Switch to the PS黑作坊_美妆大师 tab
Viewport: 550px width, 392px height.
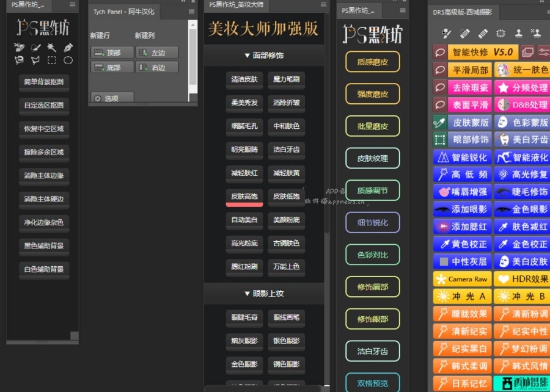pyautogui.click(x=236, y=4)
